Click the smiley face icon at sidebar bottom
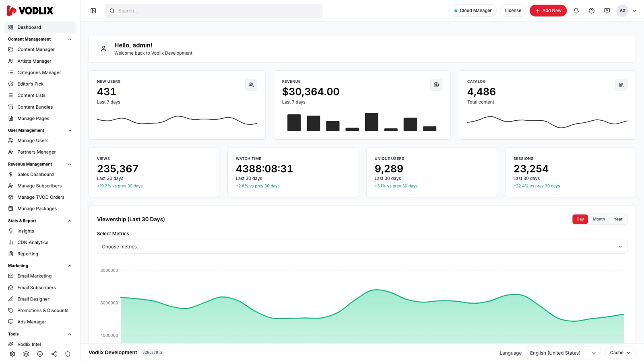 (x=40, y=354)
